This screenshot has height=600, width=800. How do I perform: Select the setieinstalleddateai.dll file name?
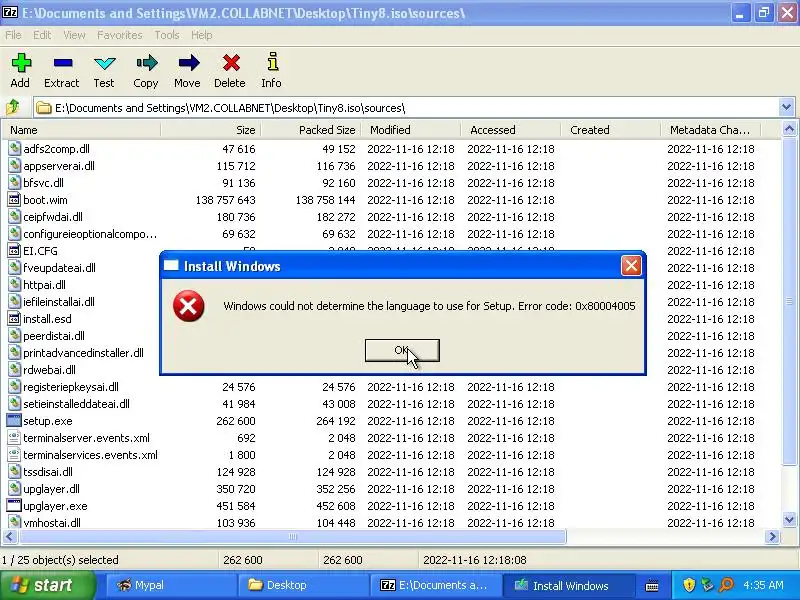(x=76, y=404)
